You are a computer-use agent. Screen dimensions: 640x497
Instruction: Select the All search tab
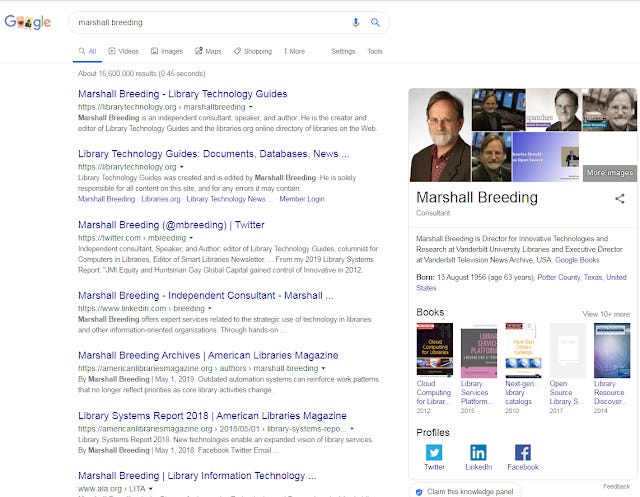coord(87,51)
